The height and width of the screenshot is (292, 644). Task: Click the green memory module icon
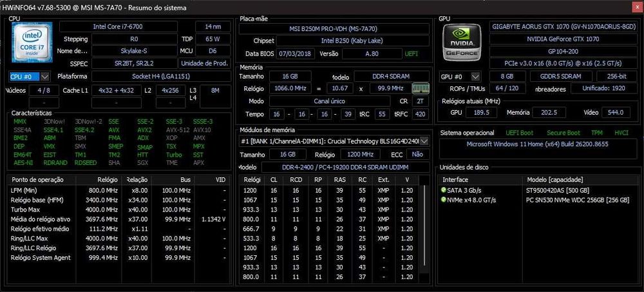pyautogui.click(x=421, y=88)
